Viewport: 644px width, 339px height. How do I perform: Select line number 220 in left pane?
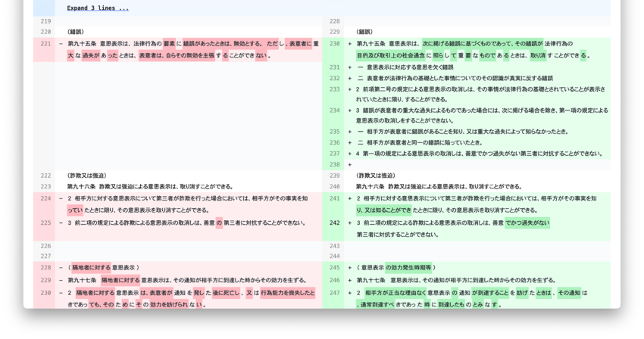click(45, 32)
